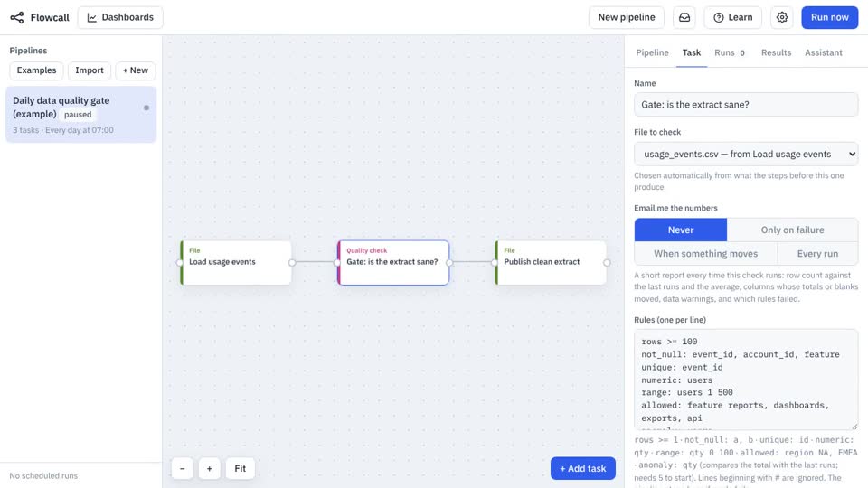The width and height of the screenshot is (868, 488).
Task: Click the Add task button
Action: click(583, 469)
